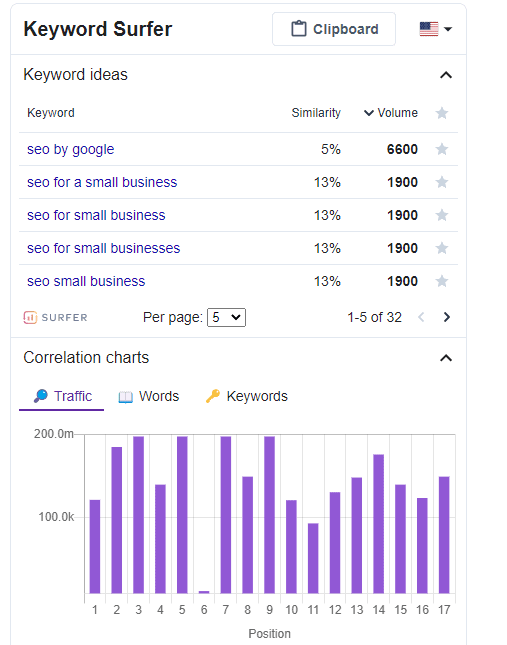Click the clipboard icon on the Clipboard button
Viewport: 507px width, 645px height.
[299, 29]
